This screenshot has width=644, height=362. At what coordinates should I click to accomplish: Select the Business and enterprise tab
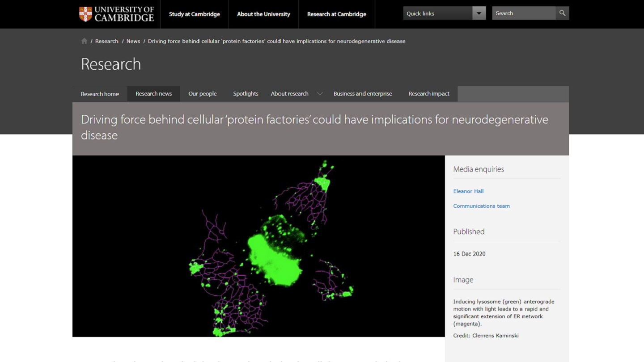[x=362, y=94]
